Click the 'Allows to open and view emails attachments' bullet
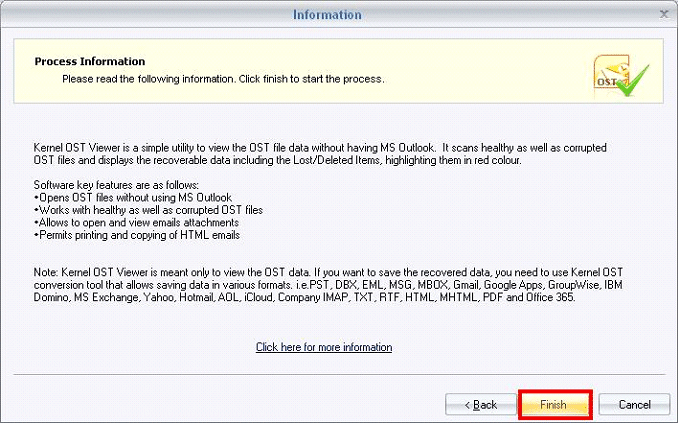This screenshot has height=423, width=680. [136, 223]
